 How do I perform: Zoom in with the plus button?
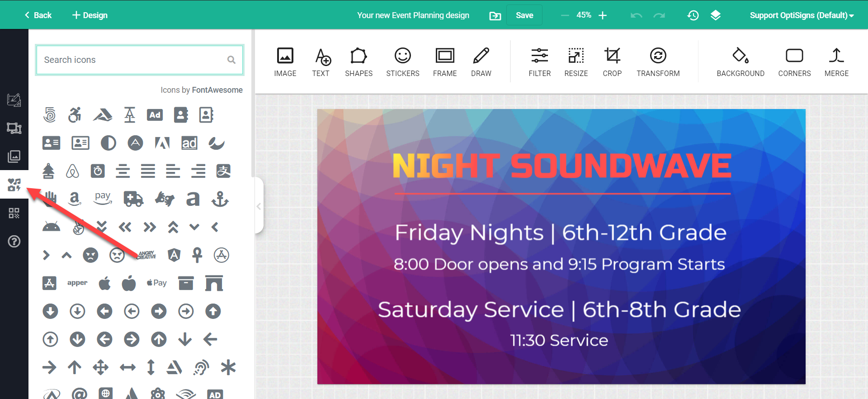(602, 15)
